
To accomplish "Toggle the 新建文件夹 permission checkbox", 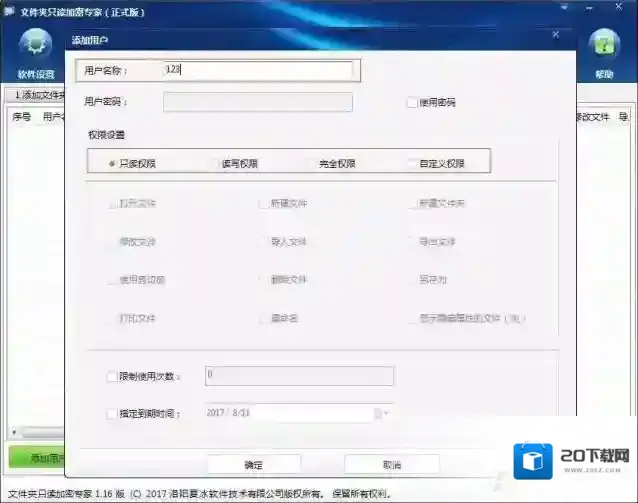I will coord(412,203).
